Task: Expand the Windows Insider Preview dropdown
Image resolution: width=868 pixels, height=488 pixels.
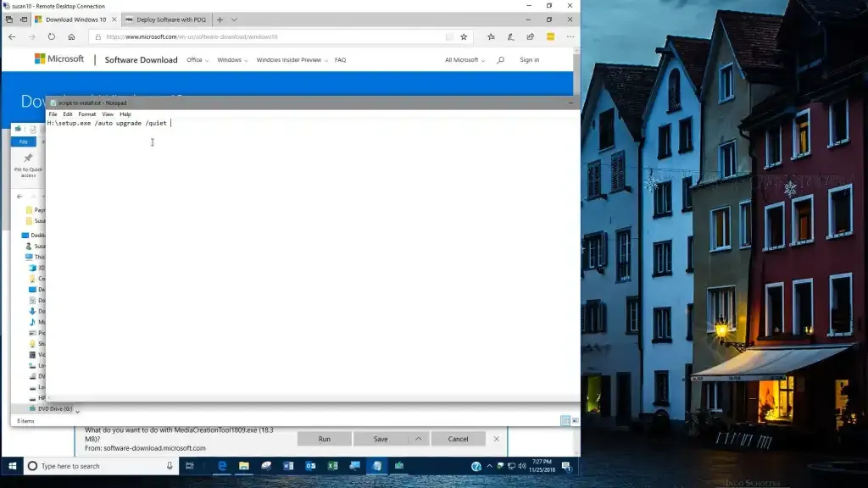Action: coord(292,60)
